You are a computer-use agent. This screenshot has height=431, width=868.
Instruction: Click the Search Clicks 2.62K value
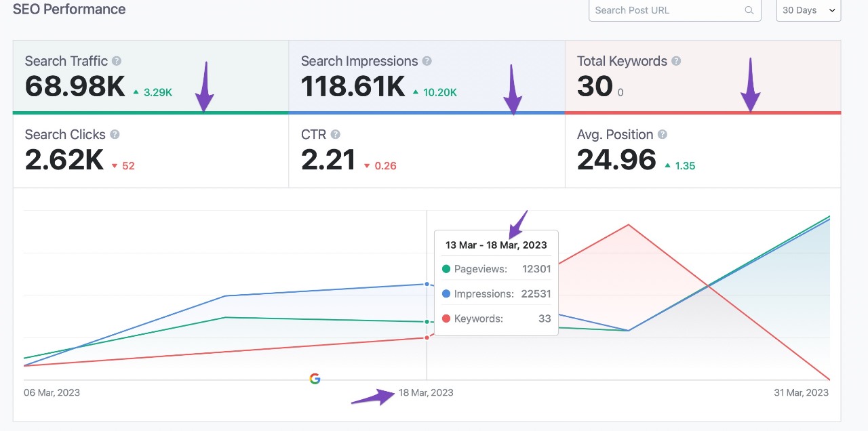click(x=64, y=160)
